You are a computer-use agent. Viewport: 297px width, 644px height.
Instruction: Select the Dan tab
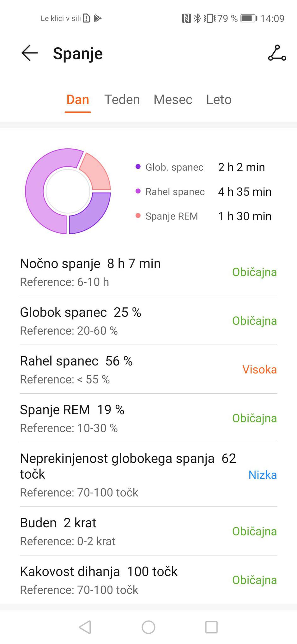click(78, 100)
